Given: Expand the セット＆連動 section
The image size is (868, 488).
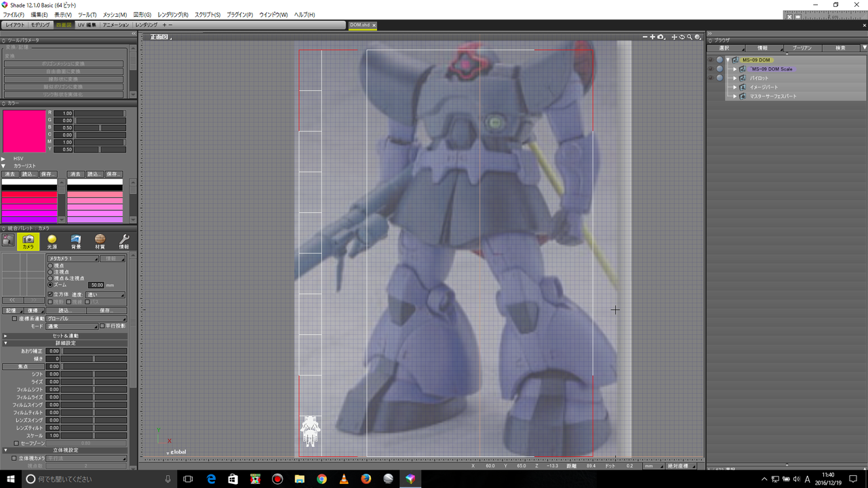Looking at the screenshot, I should coord(5,335).
